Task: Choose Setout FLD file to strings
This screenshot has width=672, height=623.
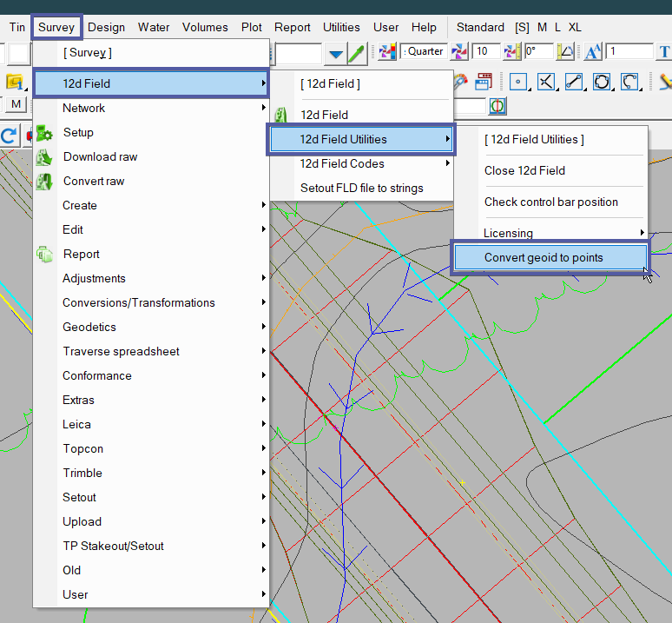Action: pyautogui.click(x=361, y=188)
